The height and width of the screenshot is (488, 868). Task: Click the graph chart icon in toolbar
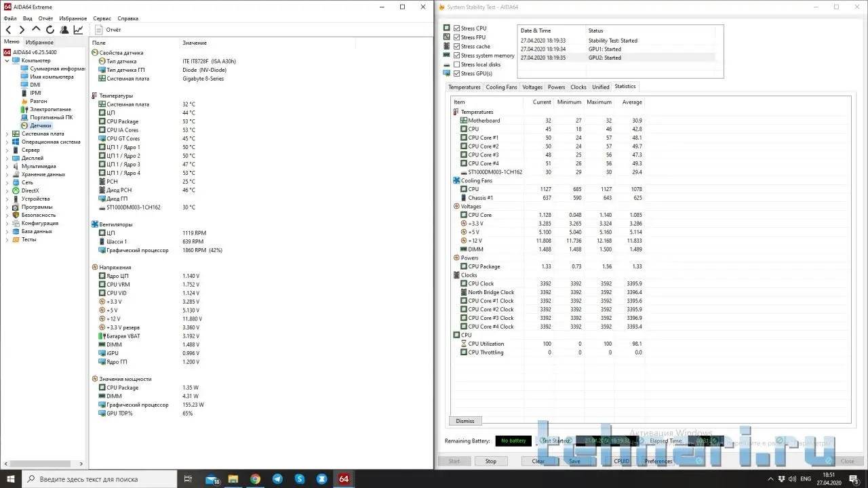point(78,30)
